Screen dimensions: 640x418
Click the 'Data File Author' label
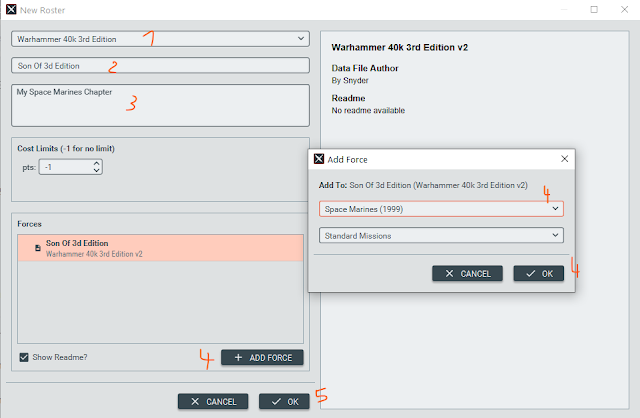(x=365, y=68)
